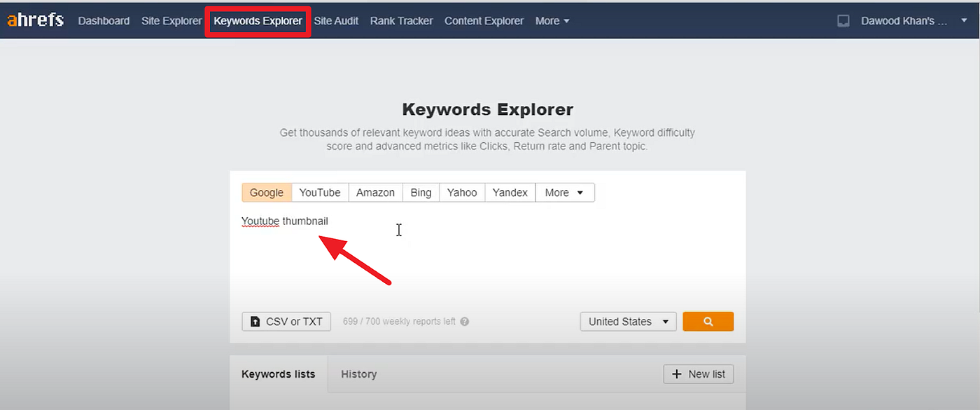Image resolution: width=980 pixels, height=410 pixels.
Task: Open the notifications monitor icon
Action: tap(843, 21)
